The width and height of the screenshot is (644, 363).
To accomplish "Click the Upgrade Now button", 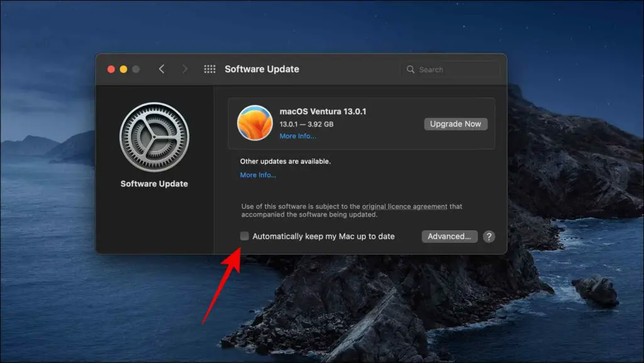I will pyautogui.click(x=455, y=124).
